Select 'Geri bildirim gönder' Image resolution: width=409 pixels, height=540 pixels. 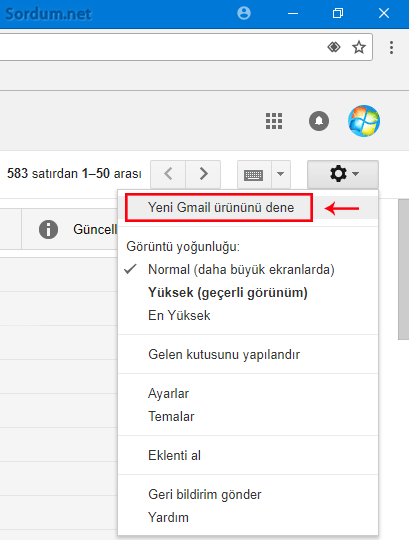(248, 495)
